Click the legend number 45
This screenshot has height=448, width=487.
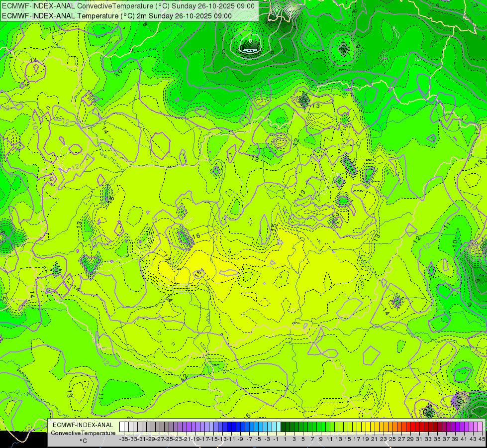tap(482, 439)
